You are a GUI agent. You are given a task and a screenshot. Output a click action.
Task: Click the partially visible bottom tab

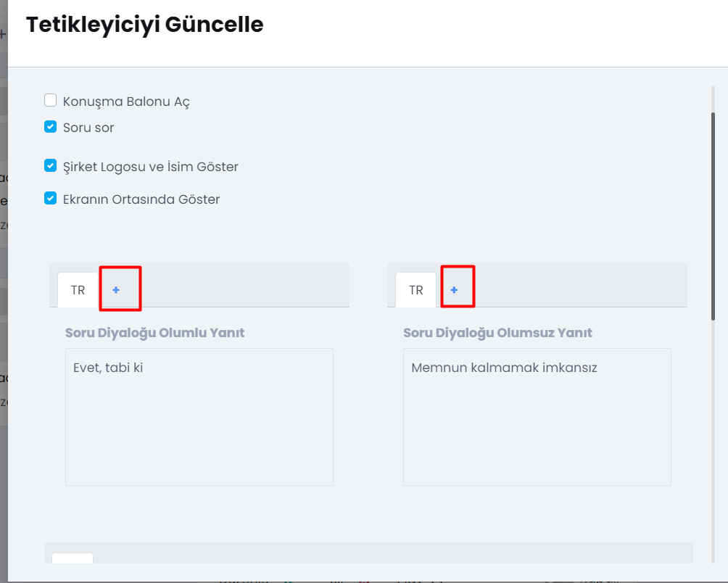73,558
